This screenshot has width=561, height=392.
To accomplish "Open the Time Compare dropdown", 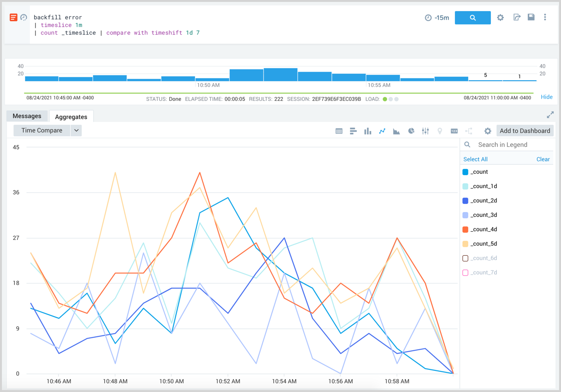I will click(76, 130).
